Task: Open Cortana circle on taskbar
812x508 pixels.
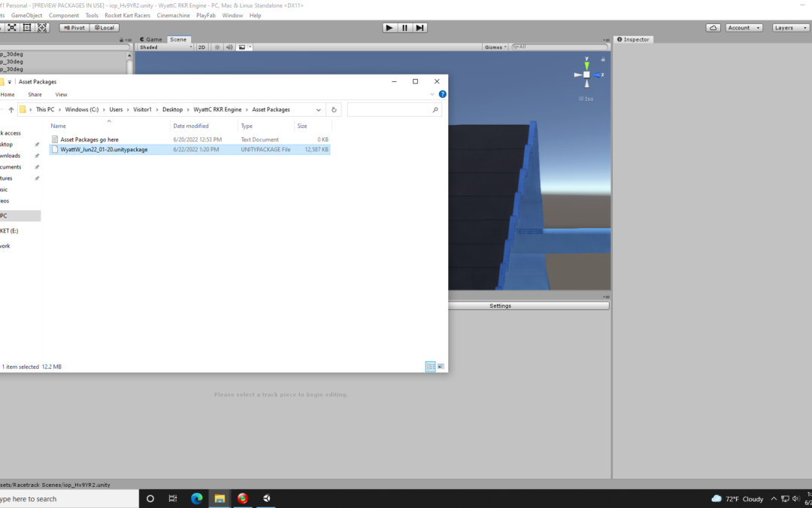Action: coord(150,499)
